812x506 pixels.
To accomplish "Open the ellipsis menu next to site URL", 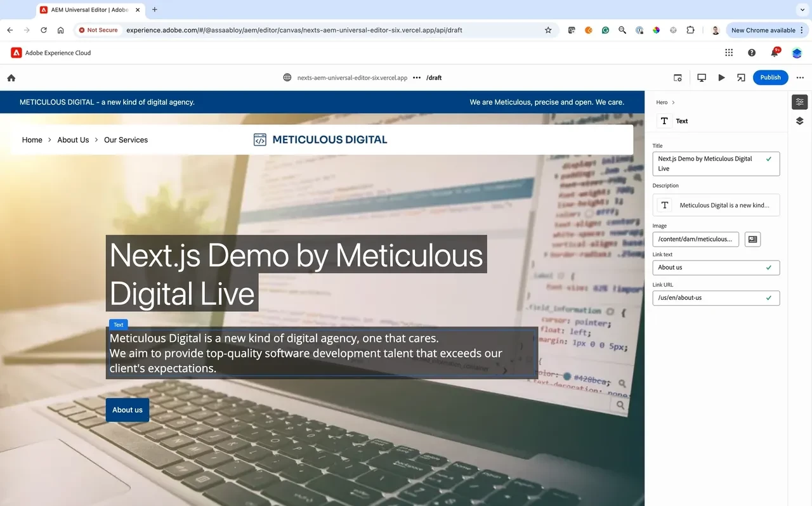I will [x=417, y=77].
